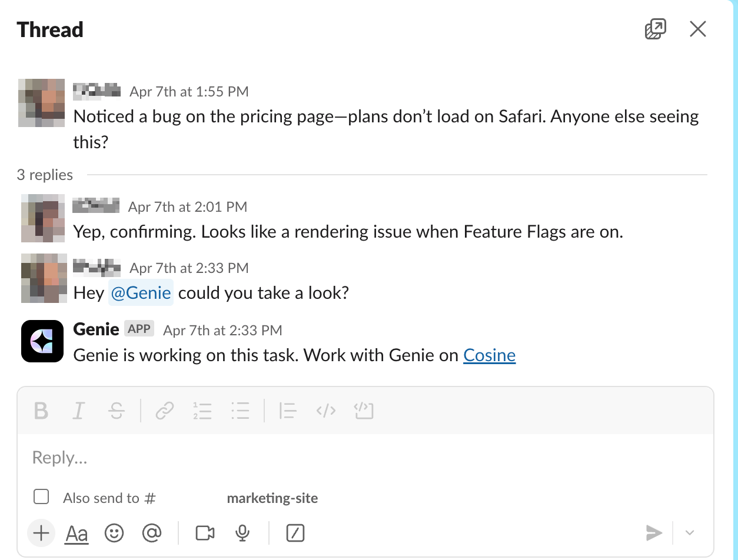The height and width of the screenshot is (560, 738).
Task: Toggle bold text formatting
Action: (x=41, y=411)
